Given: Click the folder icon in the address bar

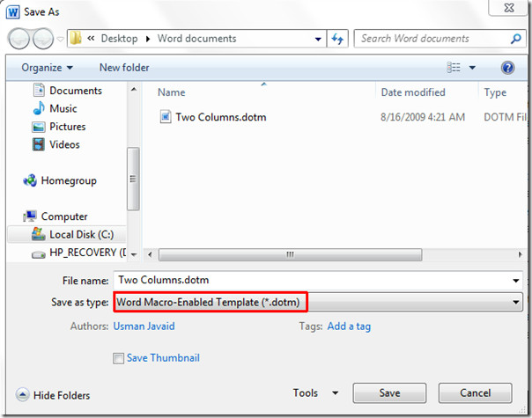Looking at the screenshot, I should tap(76, 39).
